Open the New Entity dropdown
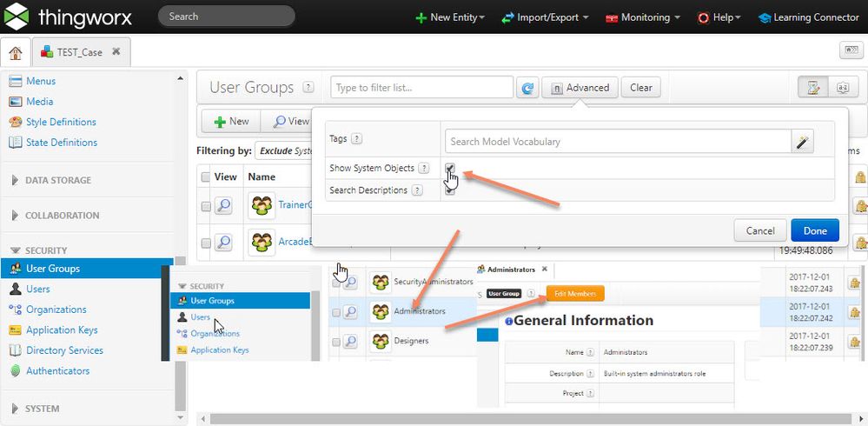The height and width of the screenshot is (426, 868). coord(450,17)
